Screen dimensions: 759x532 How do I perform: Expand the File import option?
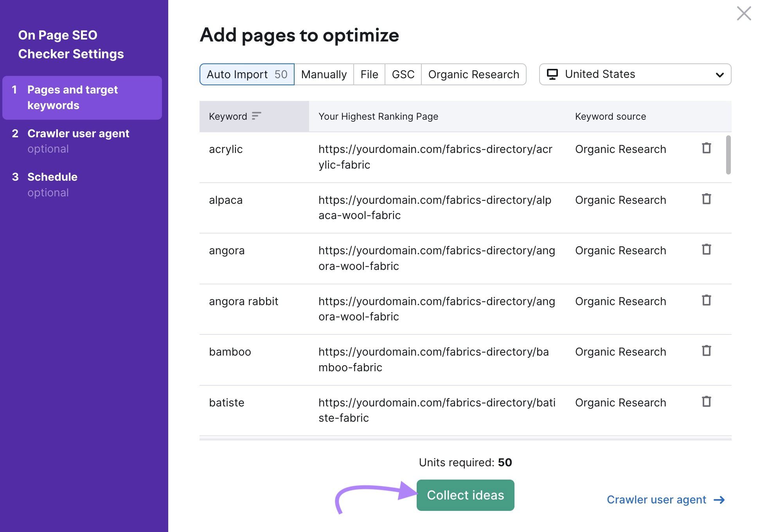(x=369, y=74)
